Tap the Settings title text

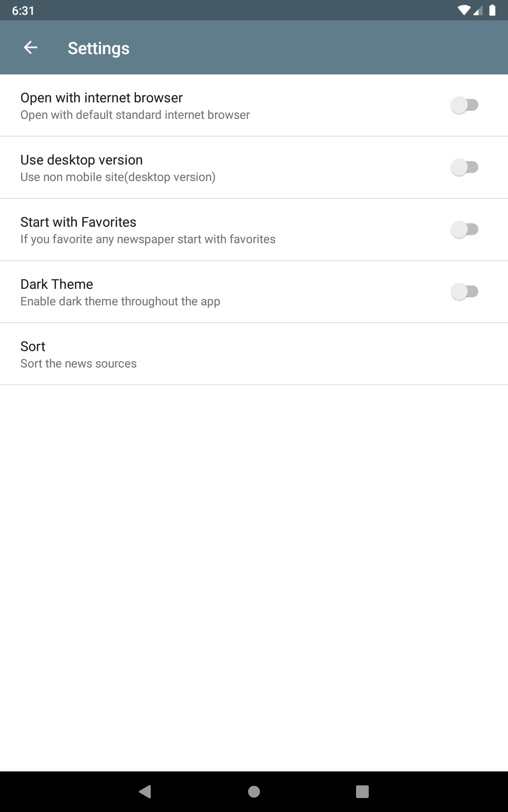pyautogui.click(x=99, y=48)
